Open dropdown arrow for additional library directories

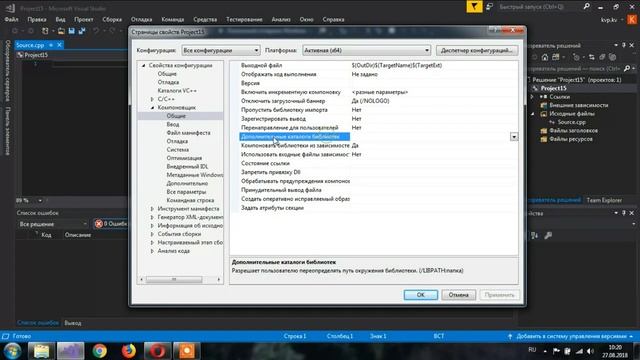(x=514, y=137)
